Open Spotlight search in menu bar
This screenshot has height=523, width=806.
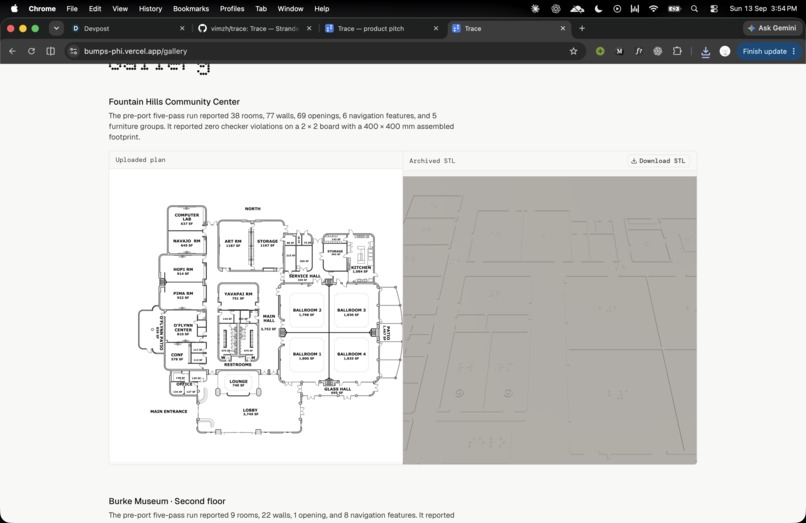(694, 9)
